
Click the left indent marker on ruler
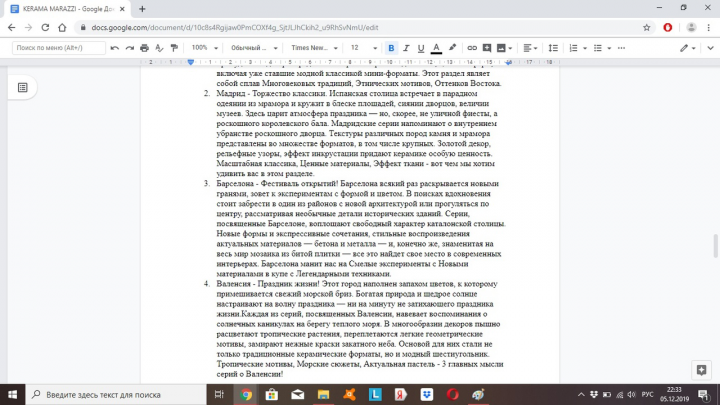[x=191, y=62]
